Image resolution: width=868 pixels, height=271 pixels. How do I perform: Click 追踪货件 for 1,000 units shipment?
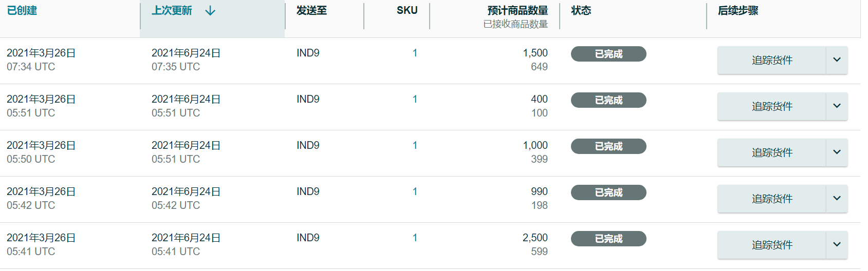click(771, 152)
